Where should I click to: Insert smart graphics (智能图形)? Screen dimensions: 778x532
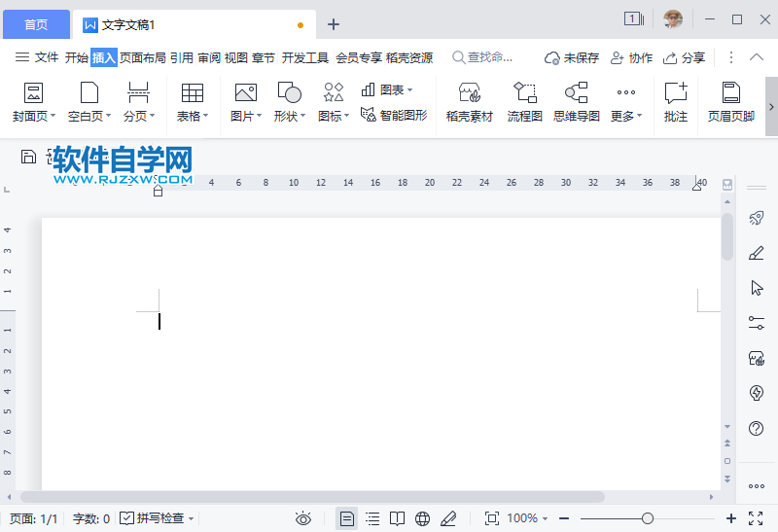click(394, 115)
